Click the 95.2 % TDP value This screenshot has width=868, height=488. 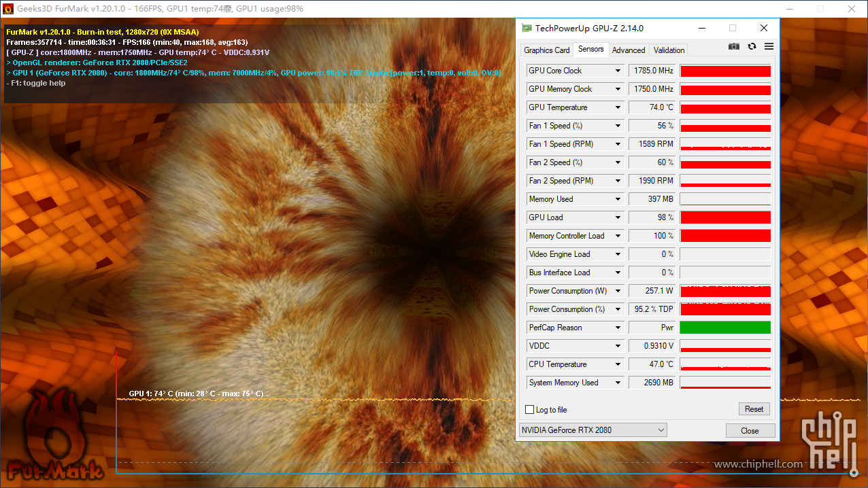[x=652, y=309]
